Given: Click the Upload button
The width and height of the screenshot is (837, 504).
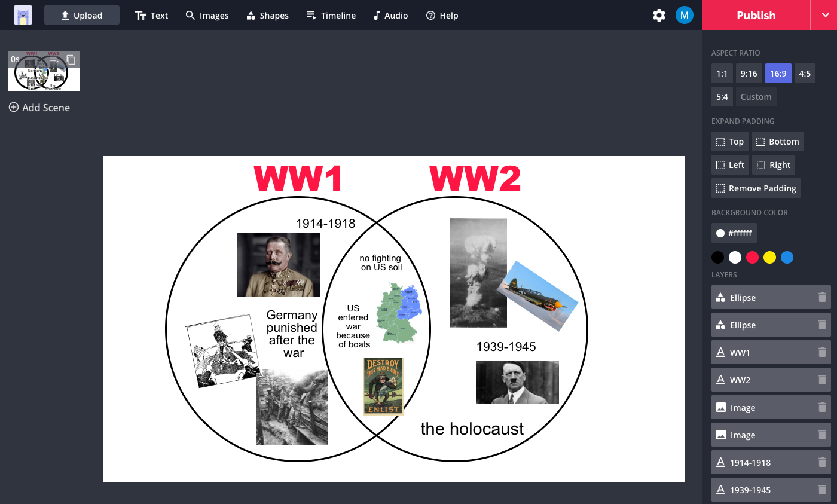Looking at the screenshot, I should pyautogui.click(x=82, y=16).
